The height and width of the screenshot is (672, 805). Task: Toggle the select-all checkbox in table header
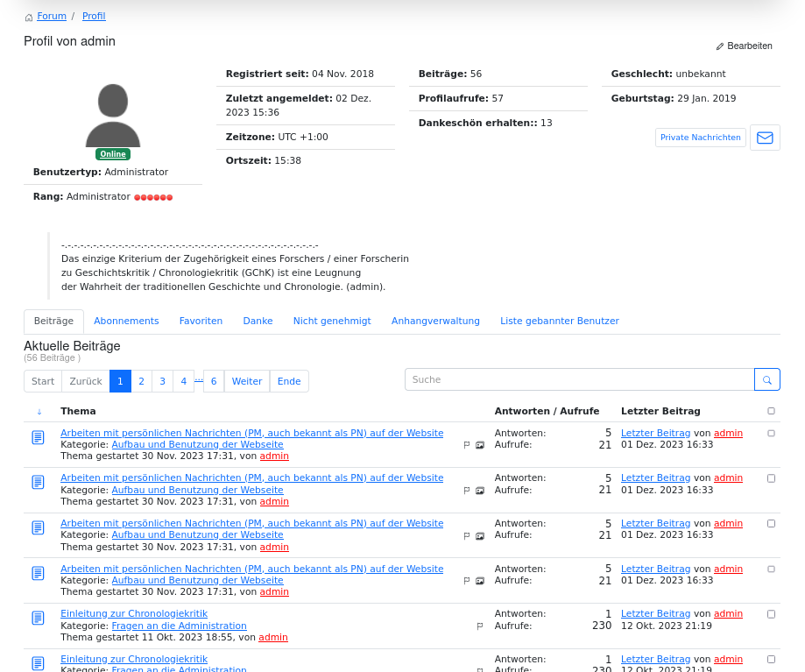[x=771, y=411]
